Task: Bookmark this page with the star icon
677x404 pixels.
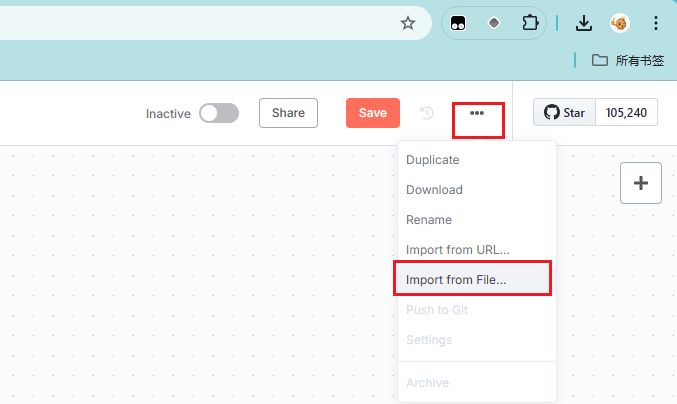Action: pyautogui.click(x=408, y=23)
